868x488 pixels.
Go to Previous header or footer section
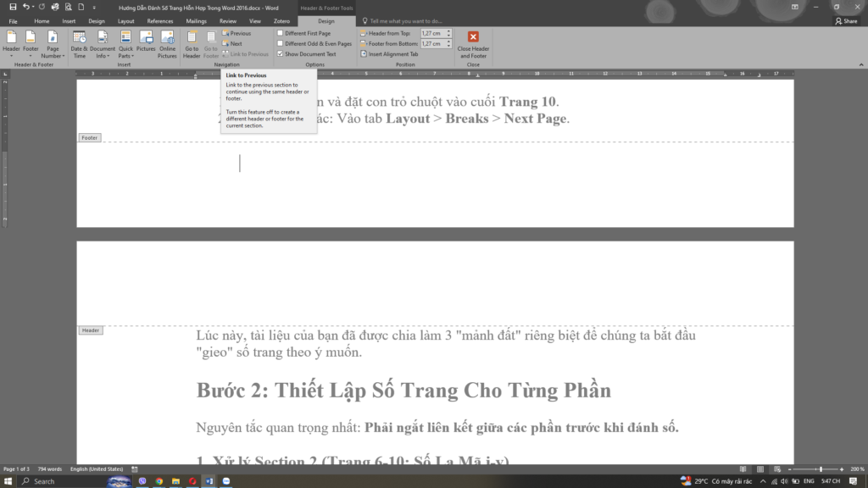[x=236, y=33]
